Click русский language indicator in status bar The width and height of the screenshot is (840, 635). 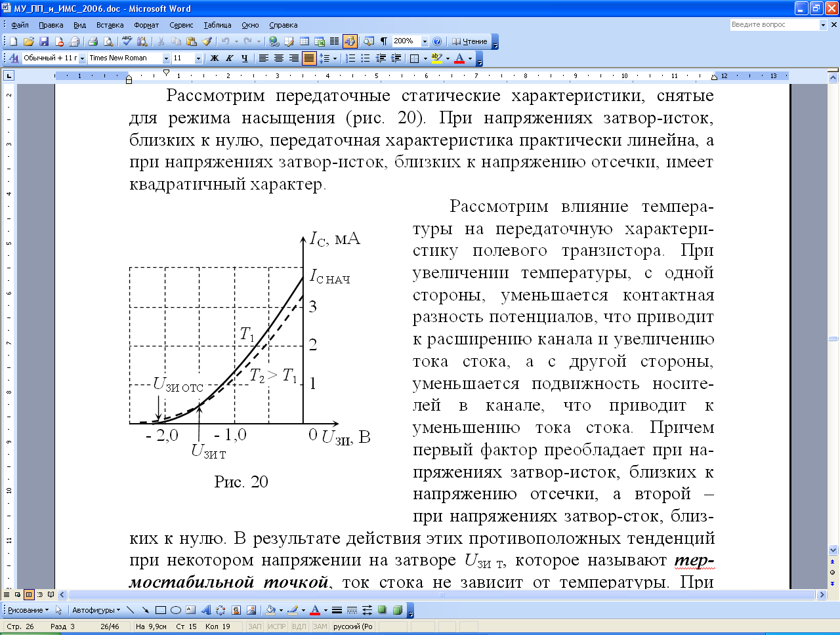pyautogui.click(x=353, y=626)
